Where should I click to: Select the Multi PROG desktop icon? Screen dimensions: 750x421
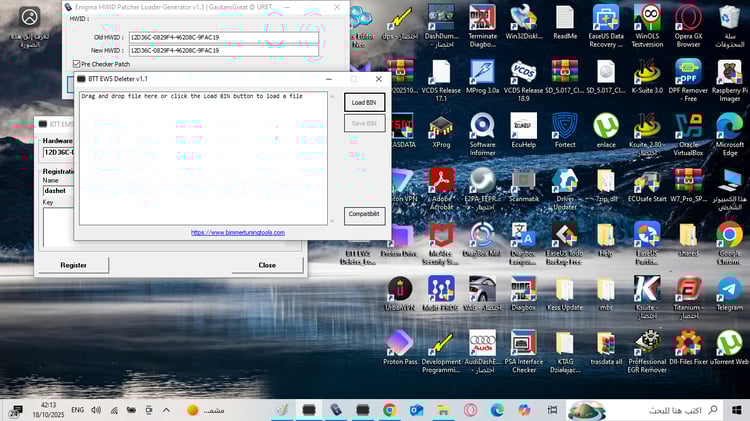click(441, 294)
